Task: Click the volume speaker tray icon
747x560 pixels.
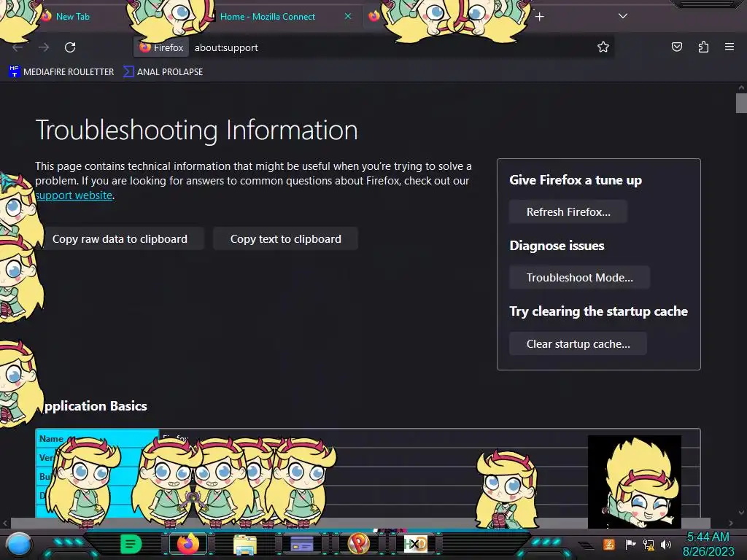Action: coord(666,544)
